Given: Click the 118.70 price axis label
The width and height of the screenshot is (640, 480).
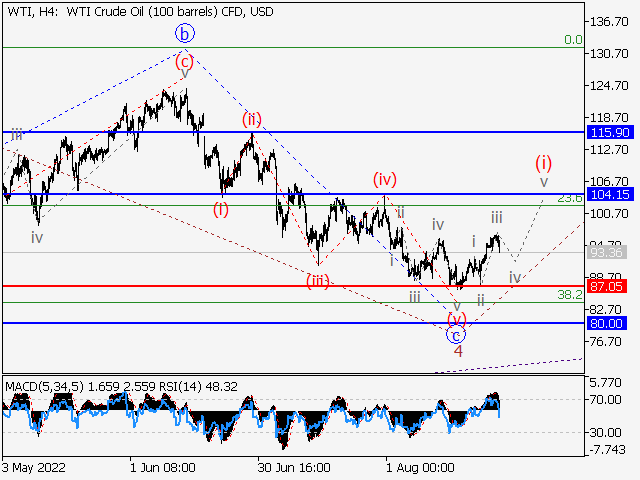Looking at the screenshot, I should click(609, 118).
